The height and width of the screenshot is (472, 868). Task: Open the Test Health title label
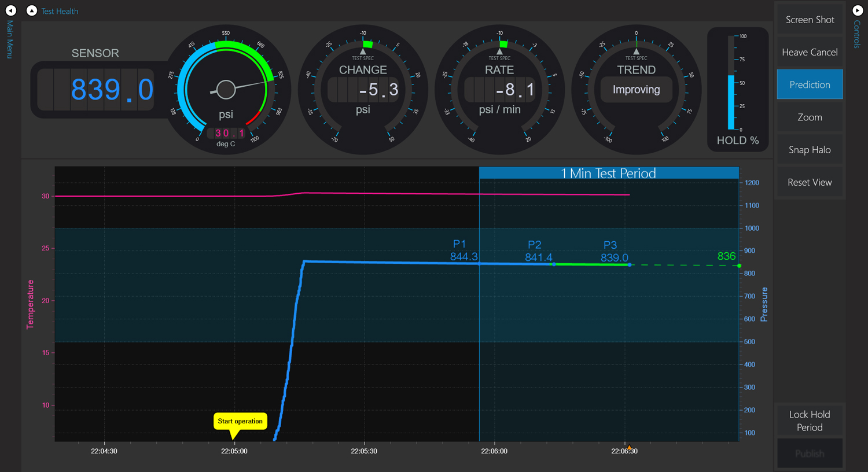60,11
